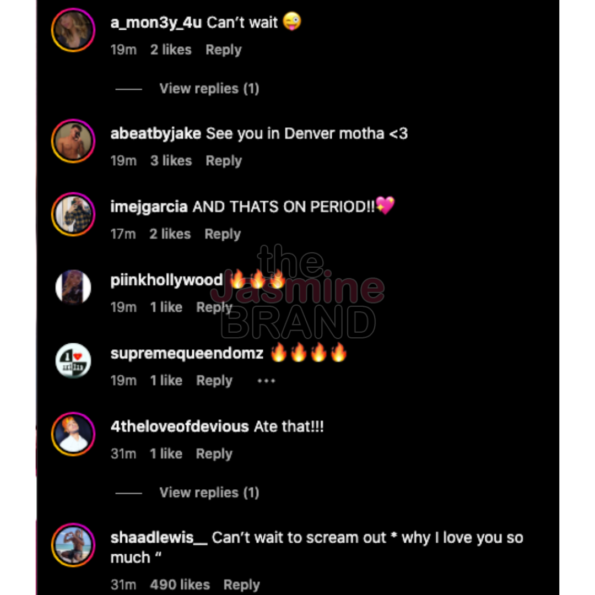
Task: Reply to shaadlewis__ comment
Action: [241, 585]
